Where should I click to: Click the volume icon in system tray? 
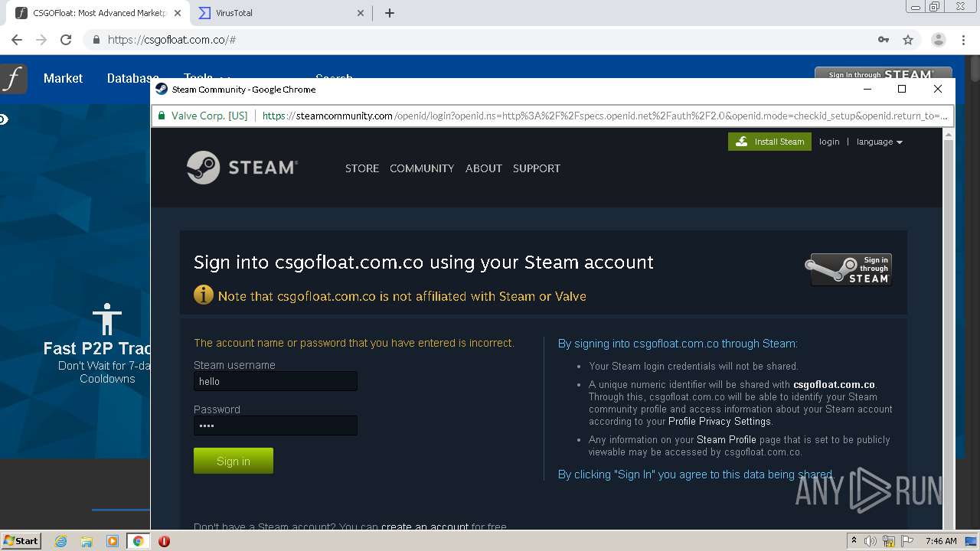pyautogui.click(x=871, y=541)
